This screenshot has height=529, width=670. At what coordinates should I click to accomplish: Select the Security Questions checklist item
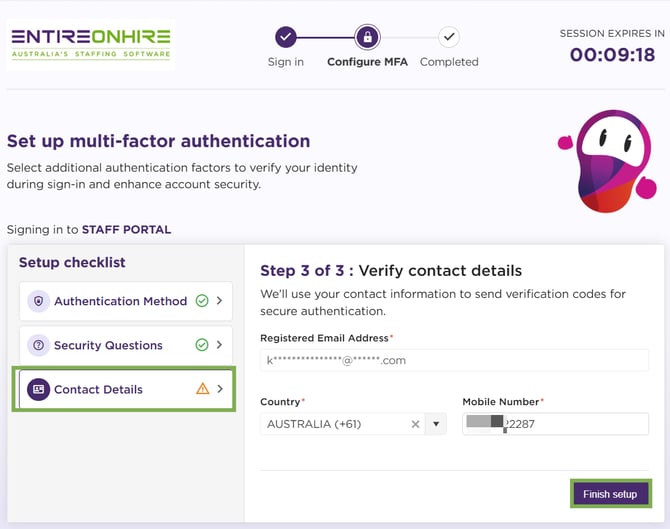pyautogui.click(x=108, y=345)
